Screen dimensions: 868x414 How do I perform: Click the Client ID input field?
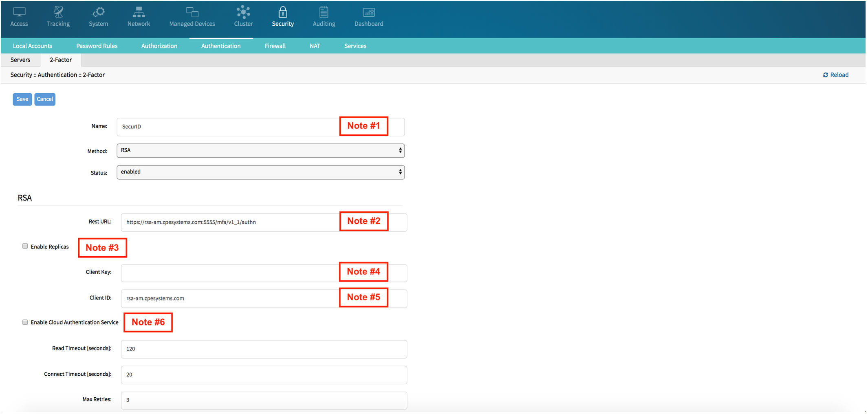coord(264,299)
